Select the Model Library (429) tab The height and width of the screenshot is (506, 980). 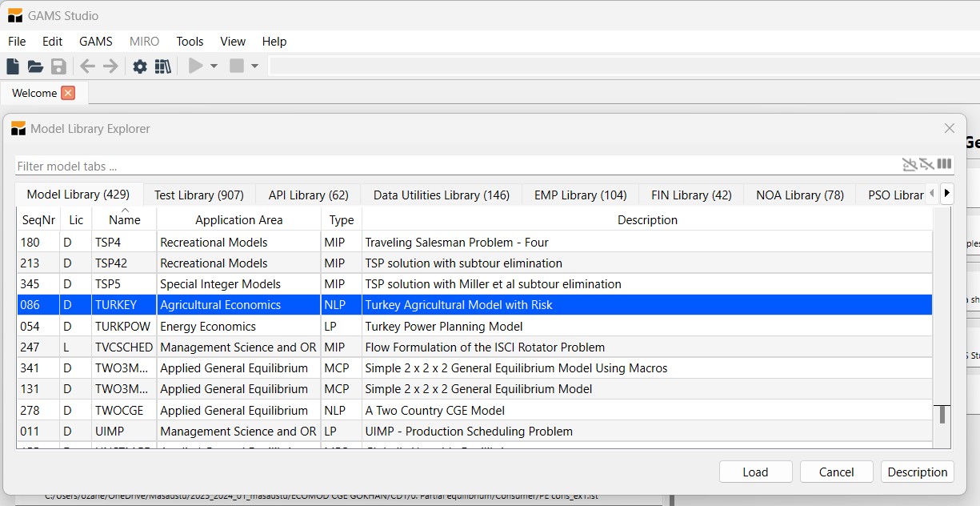click(78, 194)
